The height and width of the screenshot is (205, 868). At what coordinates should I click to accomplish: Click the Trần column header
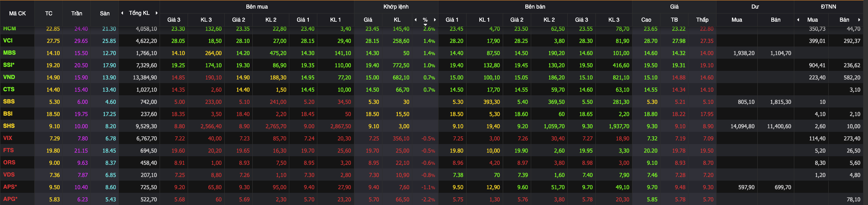pos(76,14)
